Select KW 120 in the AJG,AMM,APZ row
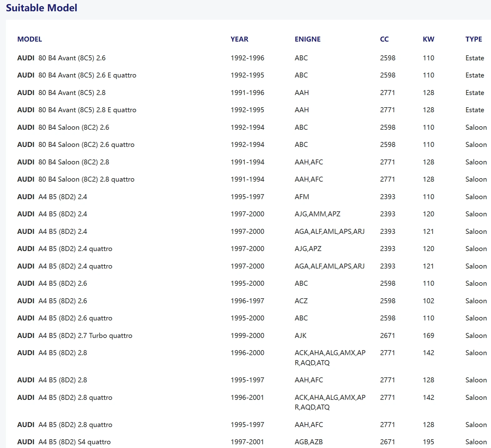The width and height of the screenshot is (491, 448). coord(428,214)
